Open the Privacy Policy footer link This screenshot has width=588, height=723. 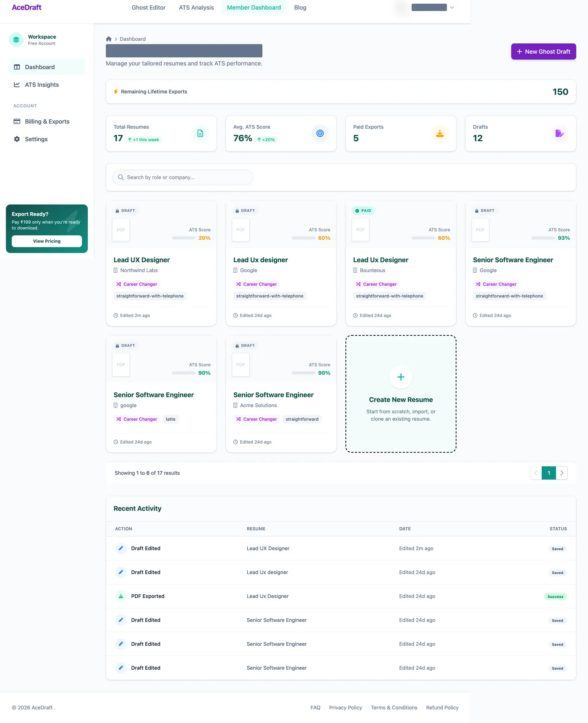pos(345,708)
